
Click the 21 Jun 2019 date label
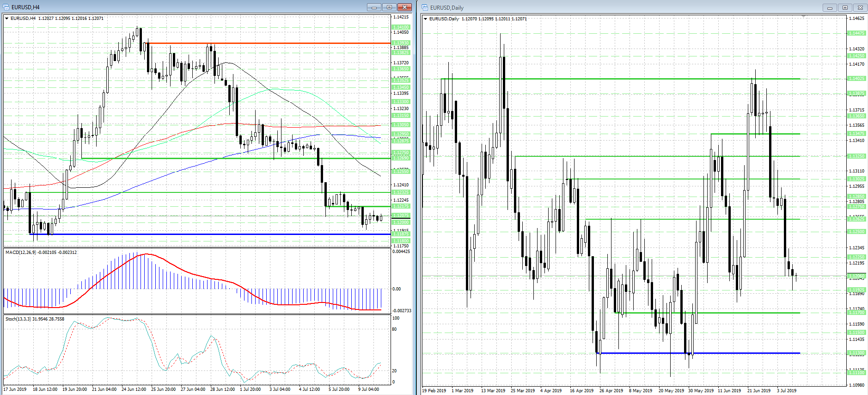(x=759, y=391)
